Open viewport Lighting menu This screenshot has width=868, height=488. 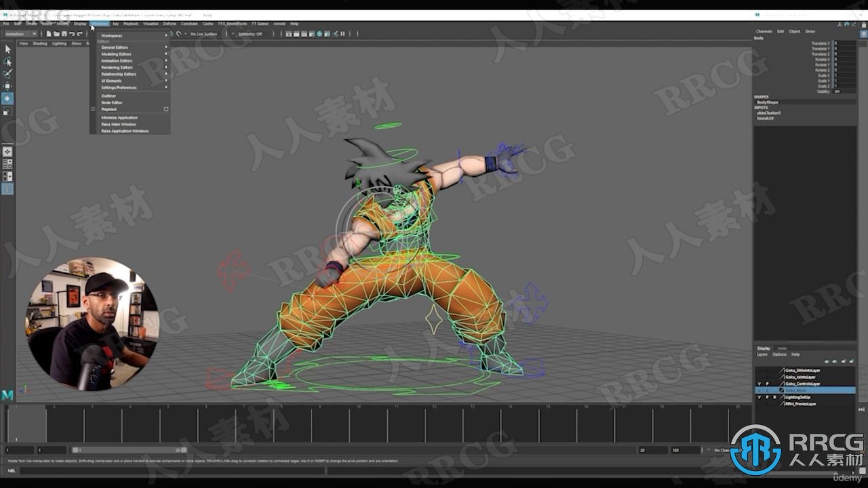59,43
